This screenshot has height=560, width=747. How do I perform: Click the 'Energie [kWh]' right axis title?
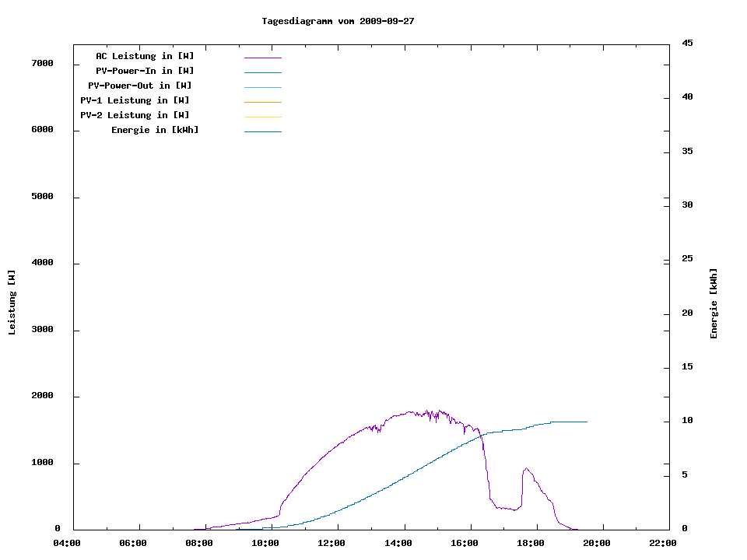pos(714,303)
